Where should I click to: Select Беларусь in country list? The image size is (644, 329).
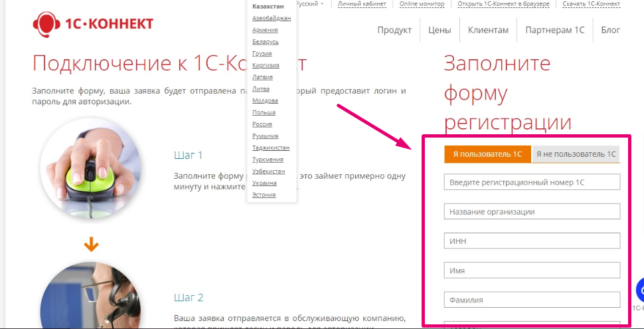266,42
